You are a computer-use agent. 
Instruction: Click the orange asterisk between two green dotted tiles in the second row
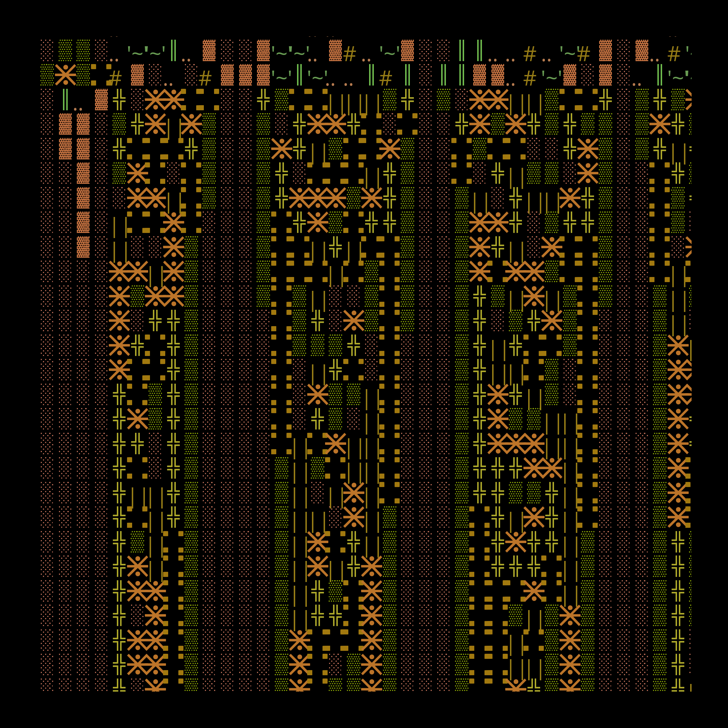tap(66, 75)
